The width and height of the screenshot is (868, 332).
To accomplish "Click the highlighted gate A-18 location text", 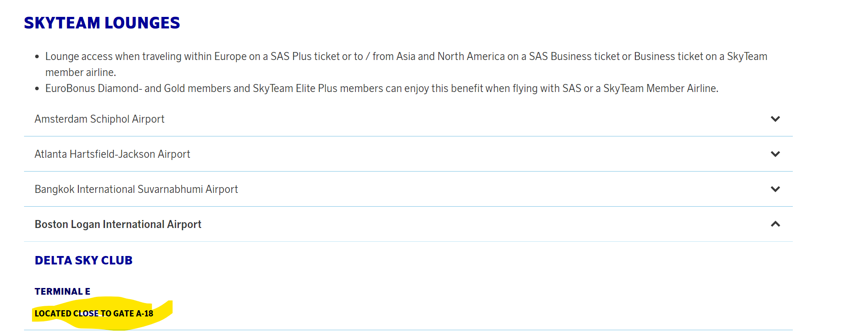I will point(94,314).
